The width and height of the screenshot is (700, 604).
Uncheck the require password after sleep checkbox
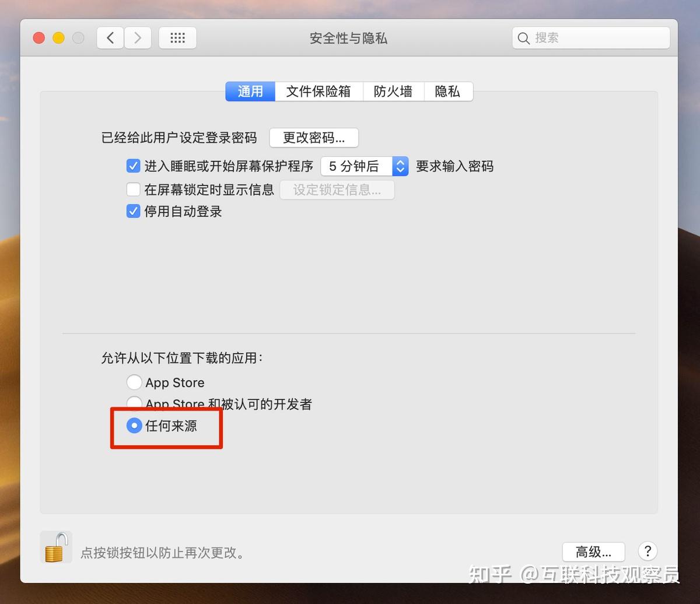coord(133,166)
